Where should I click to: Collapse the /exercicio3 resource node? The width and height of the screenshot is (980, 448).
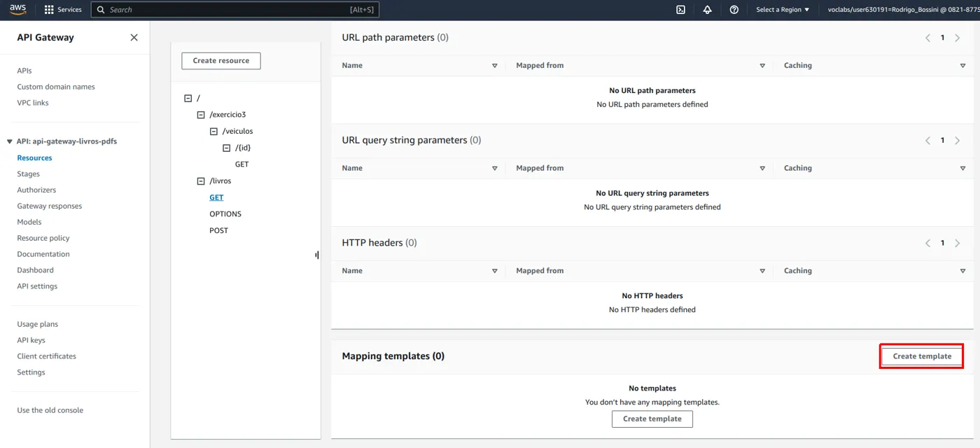point(201,115)
